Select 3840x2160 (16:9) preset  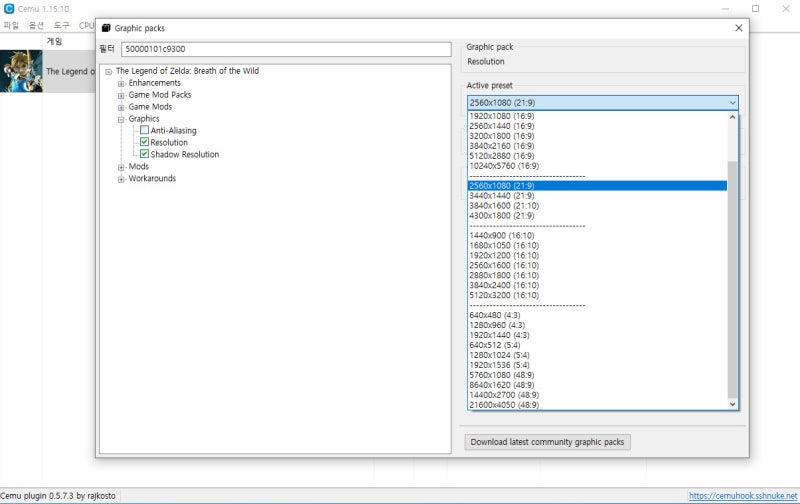pyautogui.click(x=597, y=146)
